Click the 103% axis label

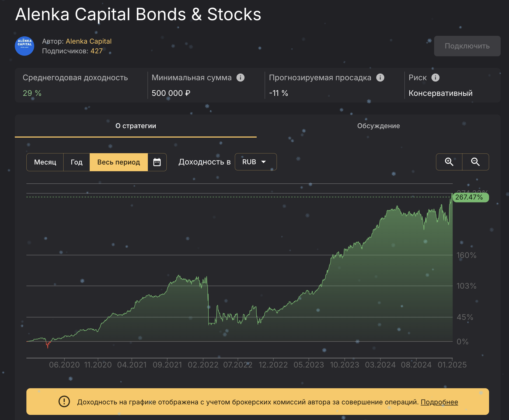pyautogui.click(x=466, y=286)
